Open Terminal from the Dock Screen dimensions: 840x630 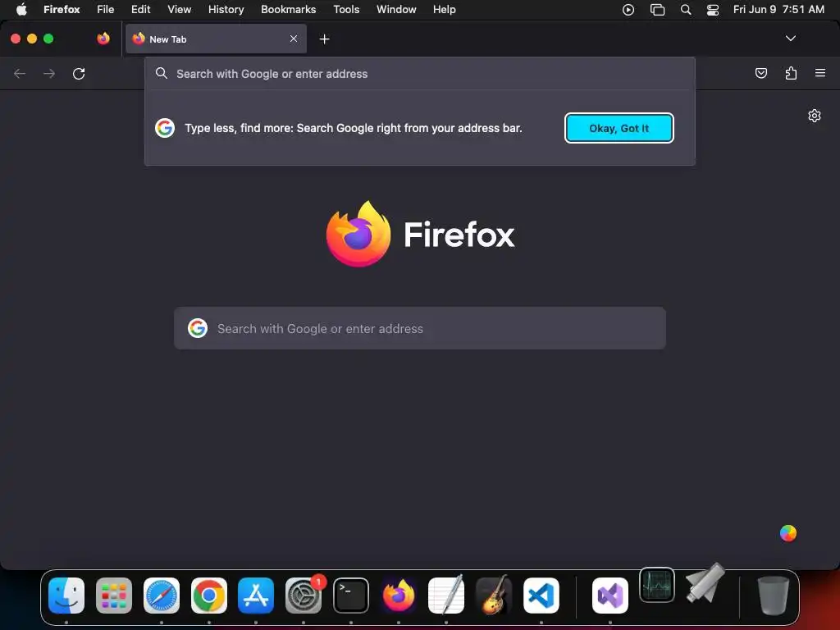click(351, 596)
